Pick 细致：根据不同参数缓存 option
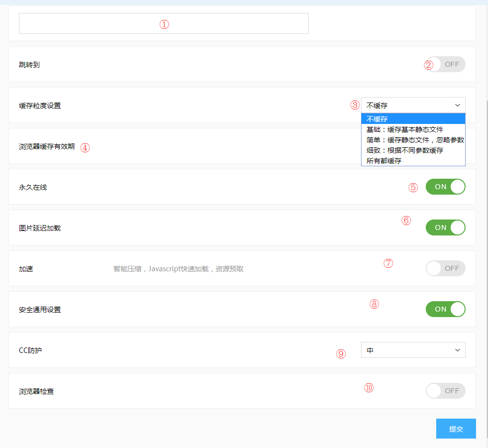 coord(413,150)
